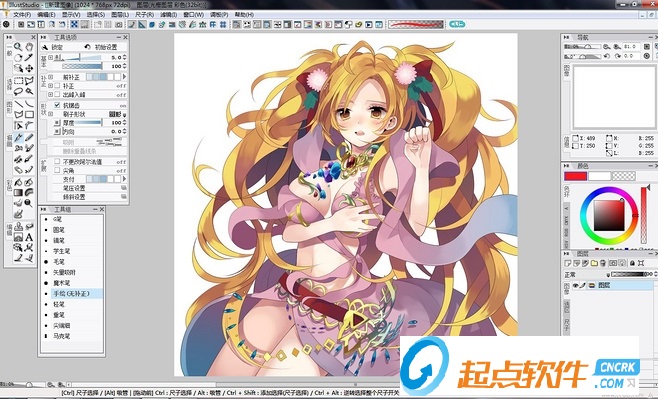Open the 编辑(E) menu

(46, 15)
